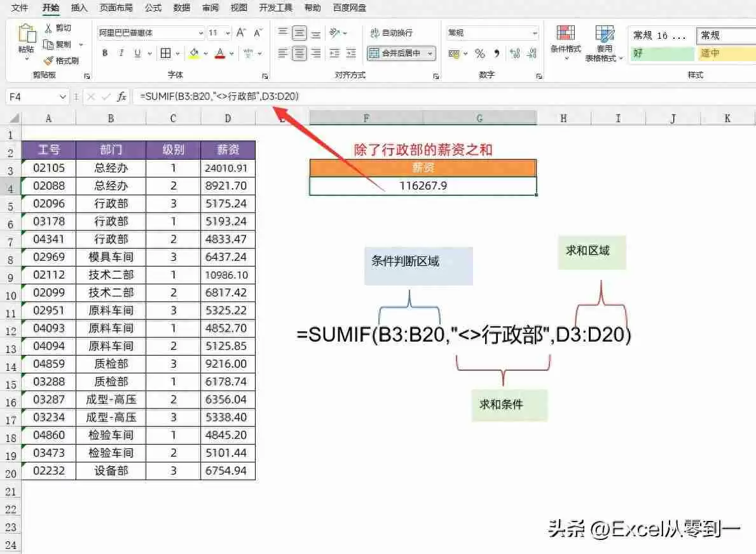Expand the font size dropdown
756x554 pixels.
226,32
